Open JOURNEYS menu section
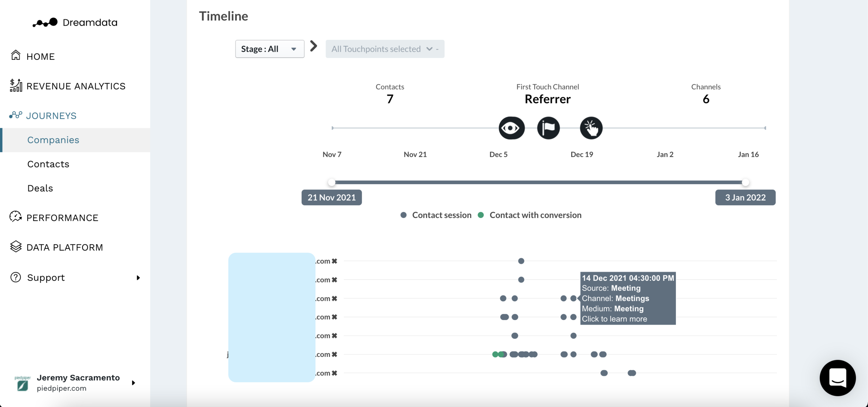868x407 pixels. coord(51,115)
